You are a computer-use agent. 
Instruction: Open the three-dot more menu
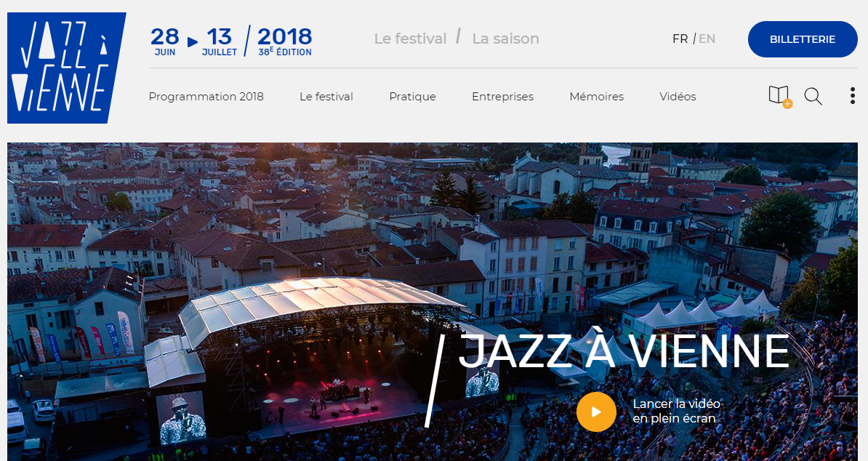coord(853,96)
